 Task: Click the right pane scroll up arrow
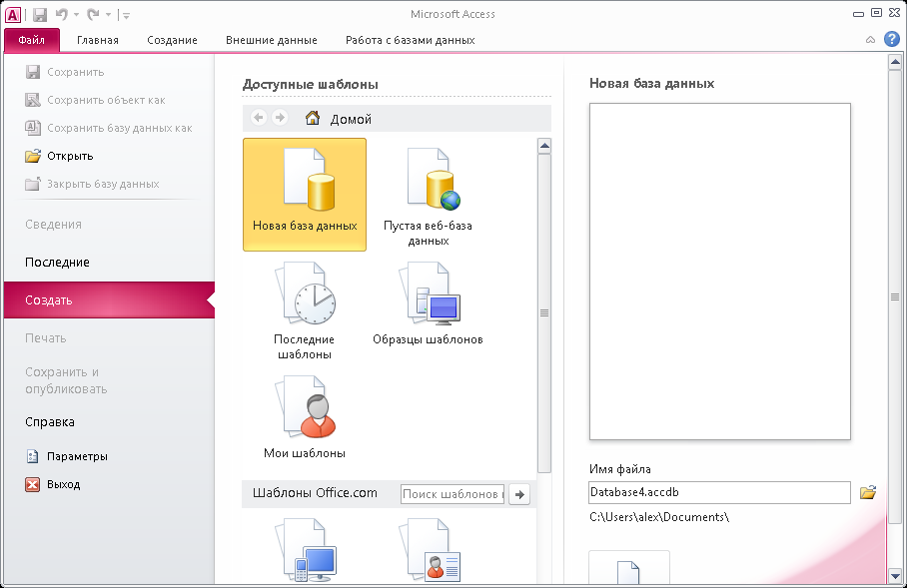coord(895,61)
